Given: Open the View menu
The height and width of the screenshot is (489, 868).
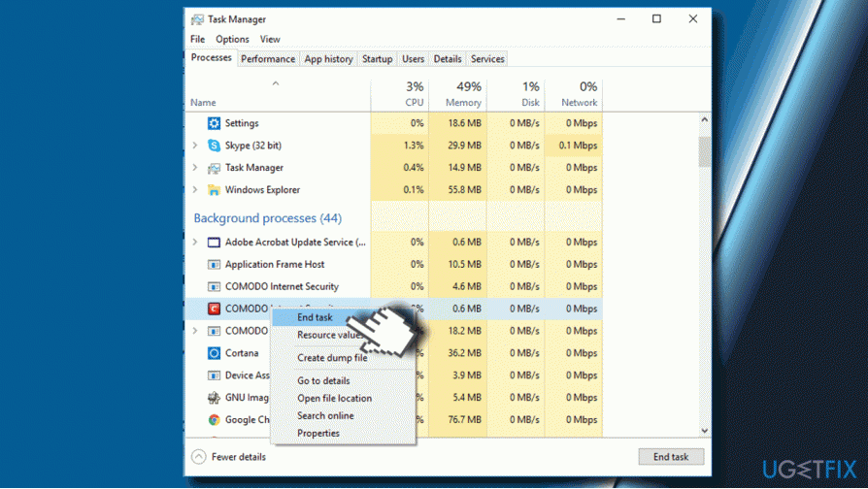Looking at the screenshot, I should [270, 39].
